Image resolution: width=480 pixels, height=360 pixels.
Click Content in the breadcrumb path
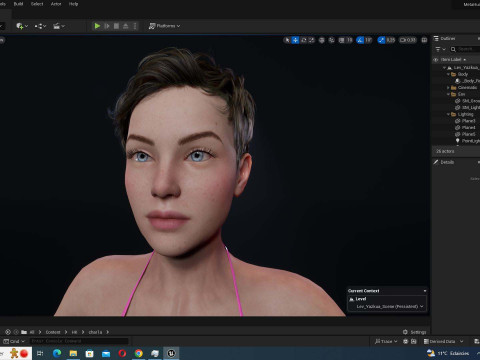point(53,332)
